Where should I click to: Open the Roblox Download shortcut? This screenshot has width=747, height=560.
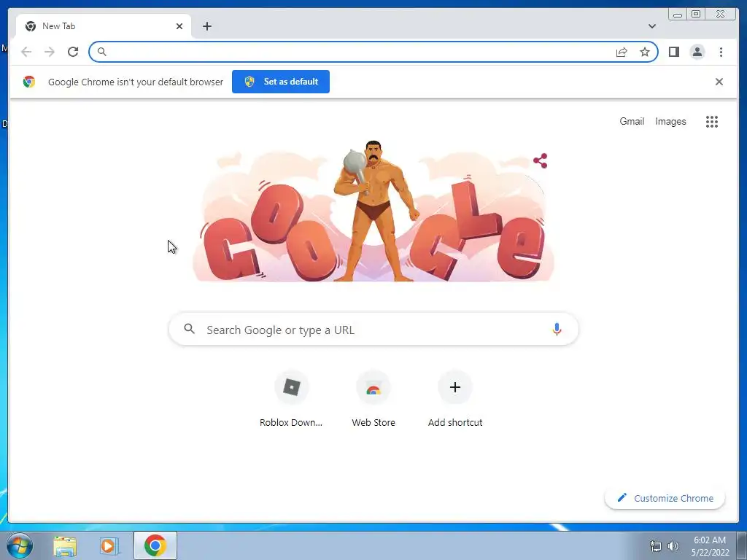pos(291,399)
